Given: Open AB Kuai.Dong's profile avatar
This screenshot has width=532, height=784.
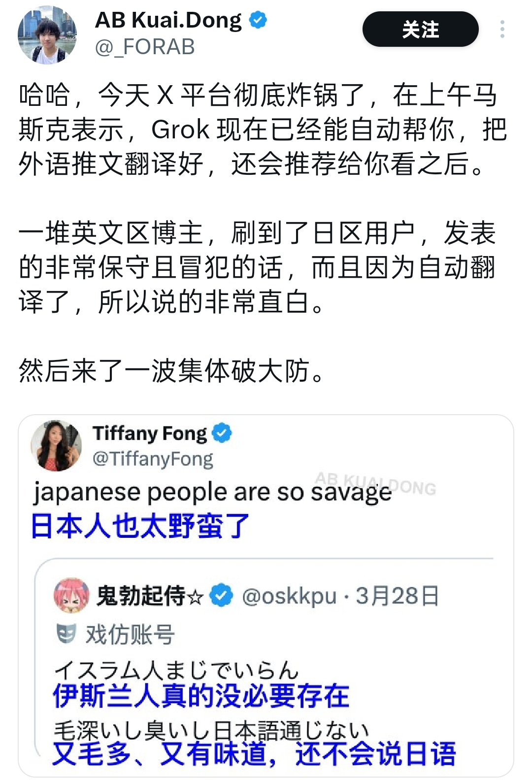Looking at the screenshot, I should [x=47, y=34].
